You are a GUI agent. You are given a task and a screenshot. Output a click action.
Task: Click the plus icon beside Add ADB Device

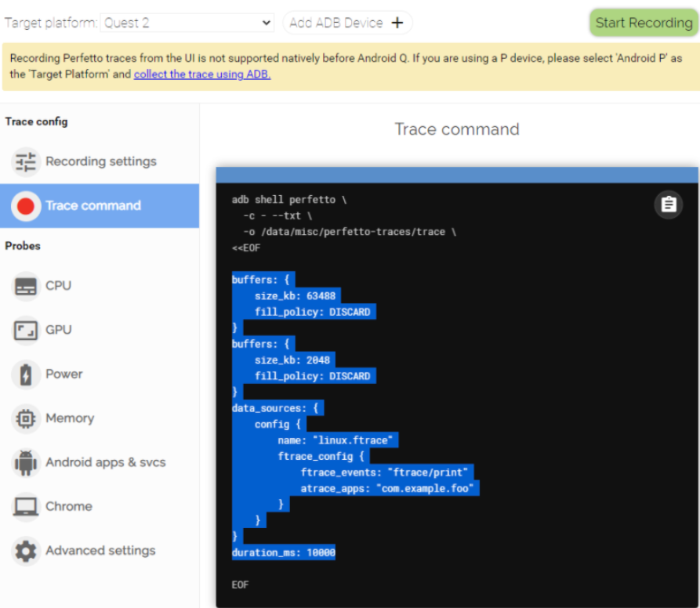tap(397, 23)
